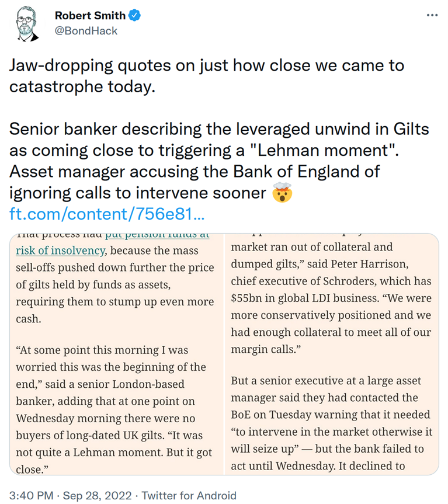Open the Robert Smith display name
This screenshot has width=448, height=504.
(x=90, y=15)
